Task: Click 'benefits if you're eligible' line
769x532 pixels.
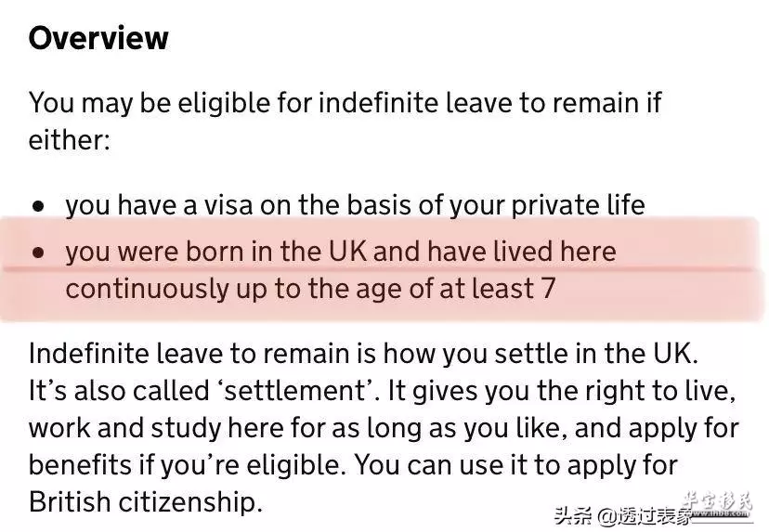Action: point(353,465)
